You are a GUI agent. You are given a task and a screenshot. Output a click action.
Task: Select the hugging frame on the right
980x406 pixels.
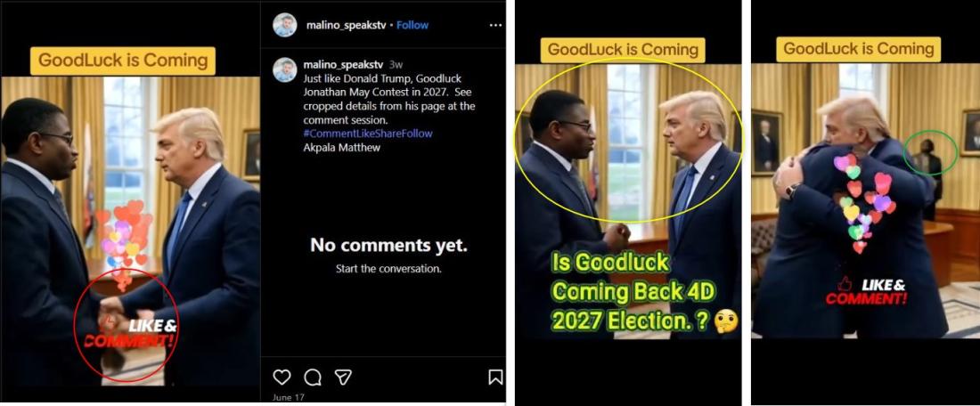(866, 201)
